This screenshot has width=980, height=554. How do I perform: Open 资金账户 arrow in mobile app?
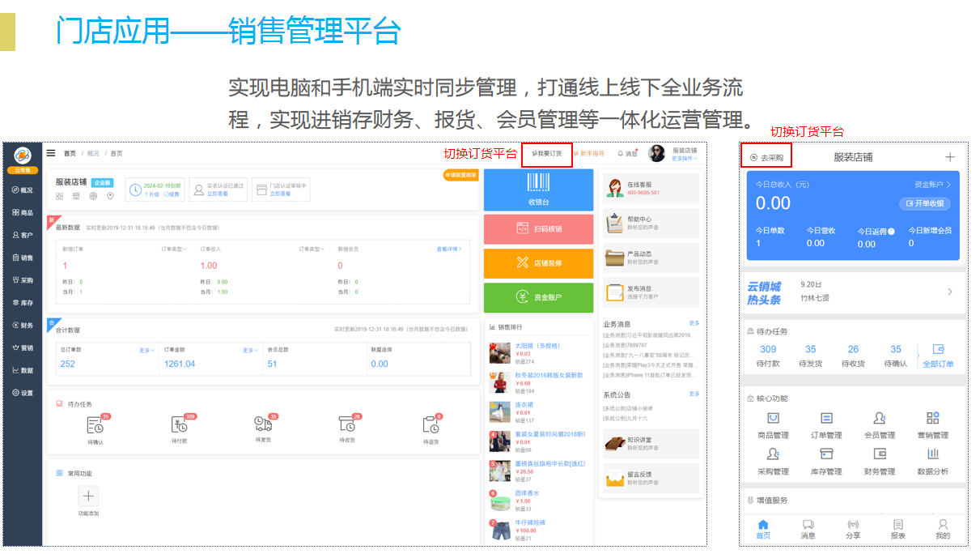click(x=932, y=185)
